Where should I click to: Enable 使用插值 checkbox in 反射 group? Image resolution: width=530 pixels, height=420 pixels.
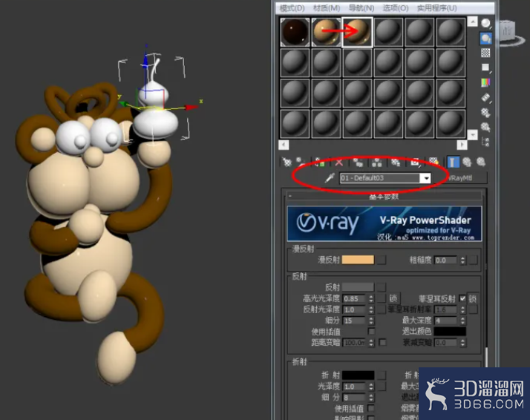[371, 331]
